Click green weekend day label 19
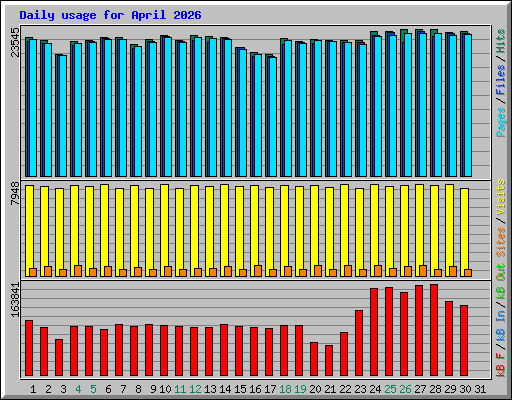The width and height of the screenshot is (512, 400). 300,389
